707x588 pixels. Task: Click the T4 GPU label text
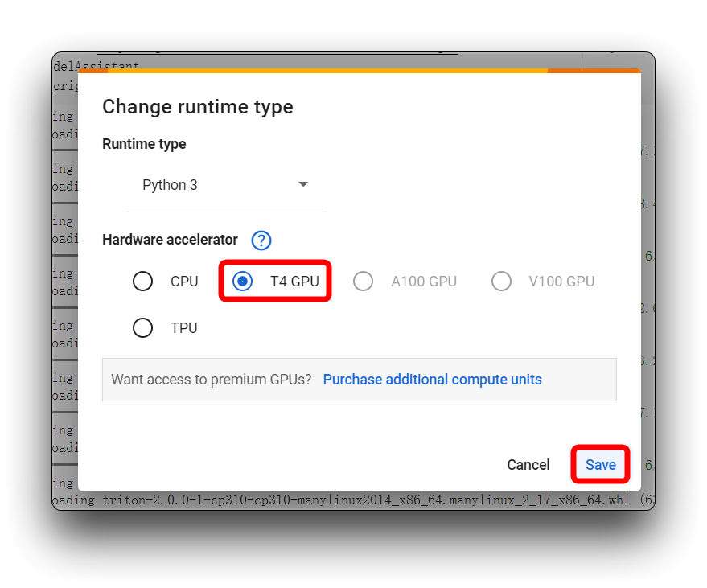(295, 282)
